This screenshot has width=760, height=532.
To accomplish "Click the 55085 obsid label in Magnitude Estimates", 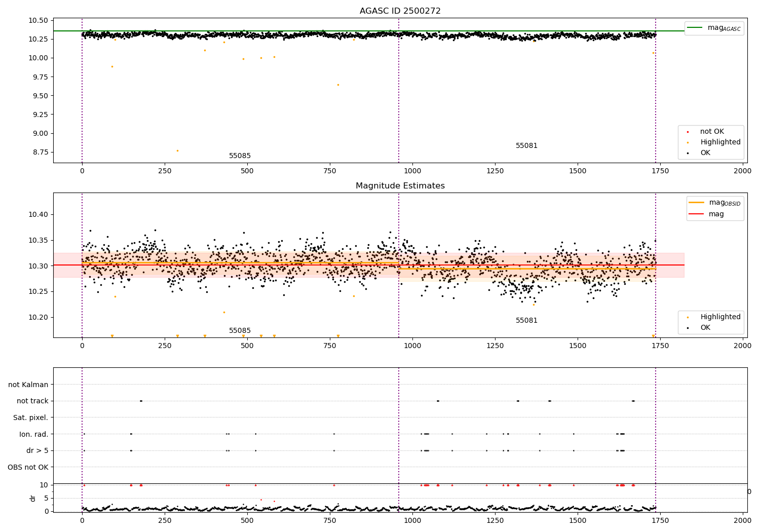I will point(240,330).
